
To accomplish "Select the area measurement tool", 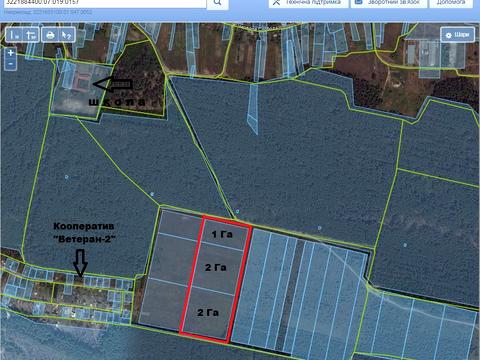I will pos(31,35).
